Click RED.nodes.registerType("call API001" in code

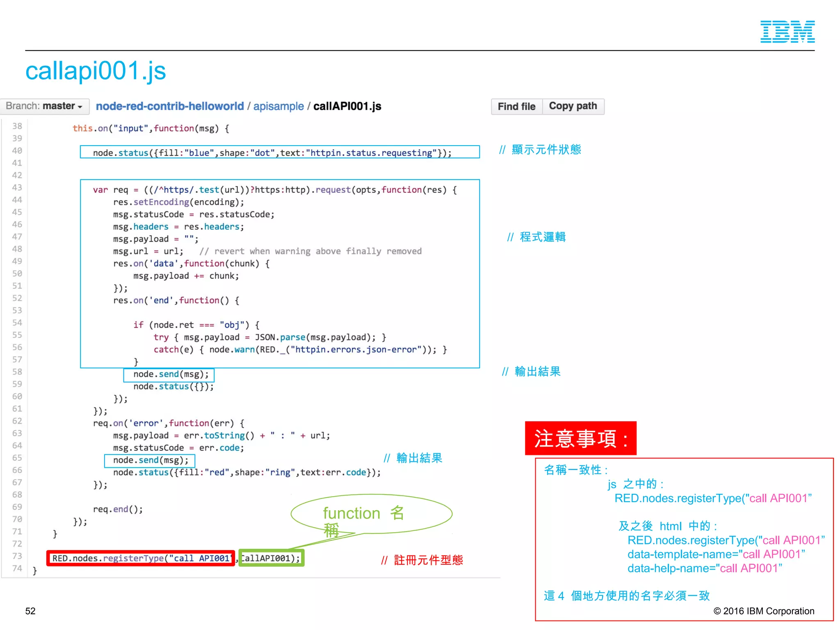point(141,559)
